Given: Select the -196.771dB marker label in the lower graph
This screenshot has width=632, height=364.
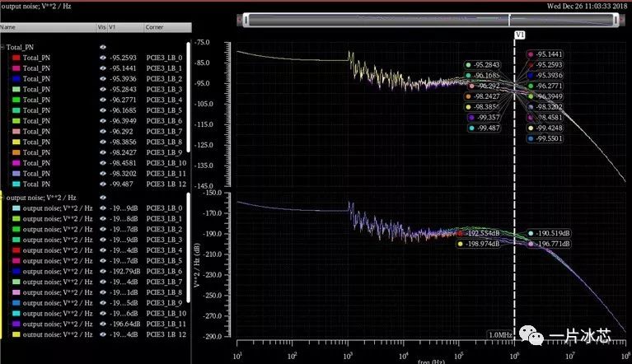Looking at the screenshot, I should (x=549, y=244).
